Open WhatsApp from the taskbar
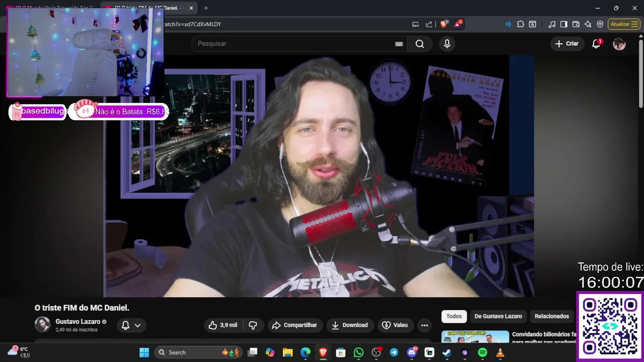Screen dimensions: 644x362 point(358,352)
